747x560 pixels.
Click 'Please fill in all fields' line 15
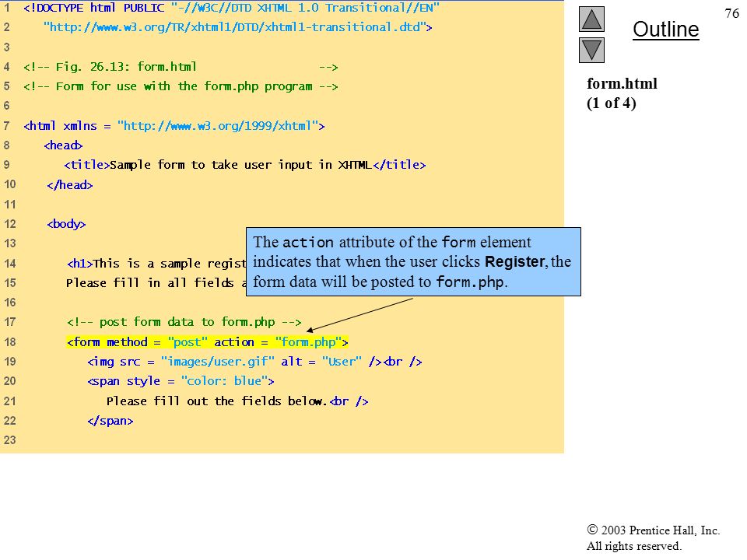tap(156, 283)
